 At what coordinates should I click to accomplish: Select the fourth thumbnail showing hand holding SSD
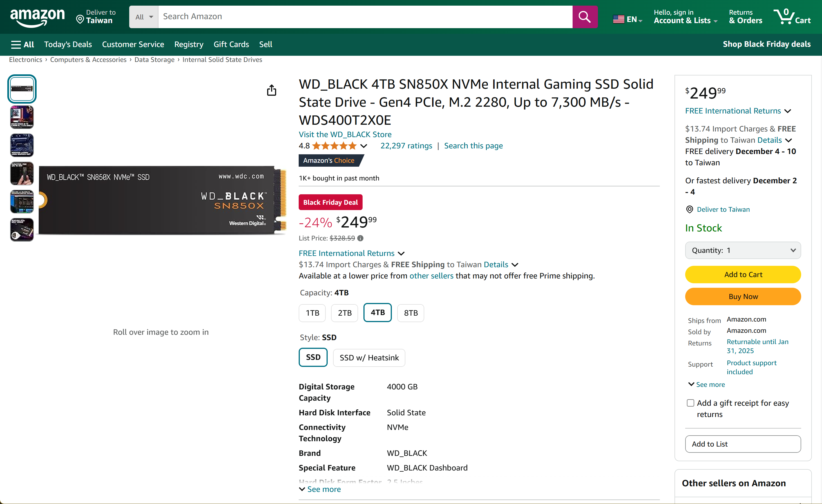pyautogui.click(x=22, y=173)
